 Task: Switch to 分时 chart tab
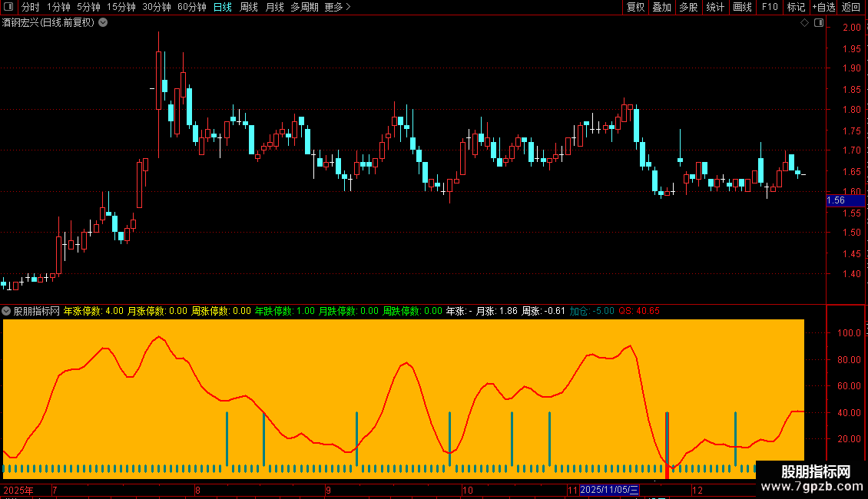coord(31,7)
